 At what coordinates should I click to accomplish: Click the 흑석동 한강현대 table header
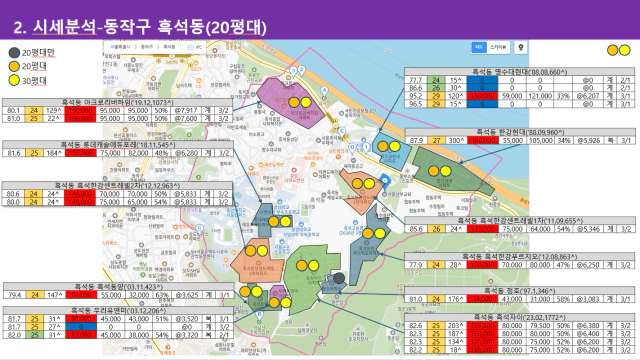tap(520, 132)
